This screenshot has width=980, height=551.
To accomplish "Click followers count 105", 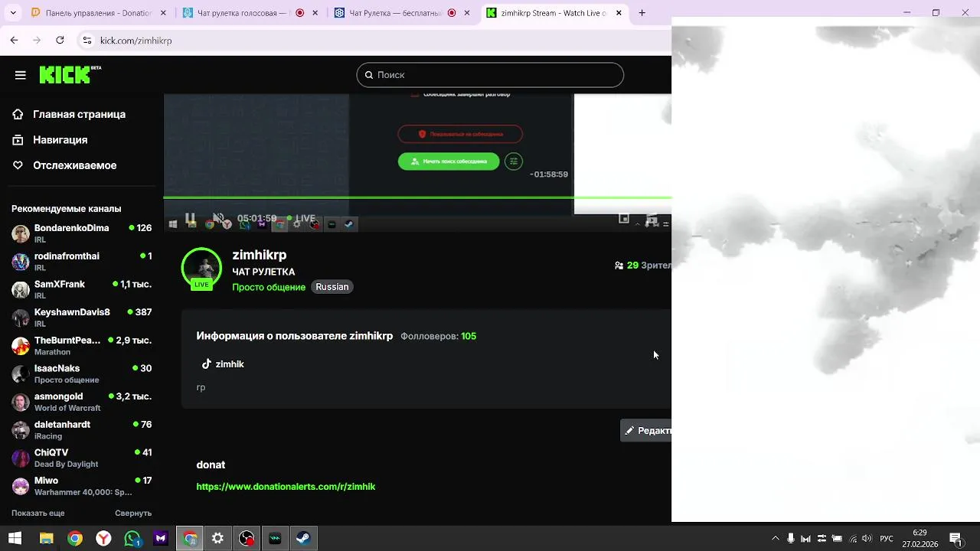I will pos(469,336).
